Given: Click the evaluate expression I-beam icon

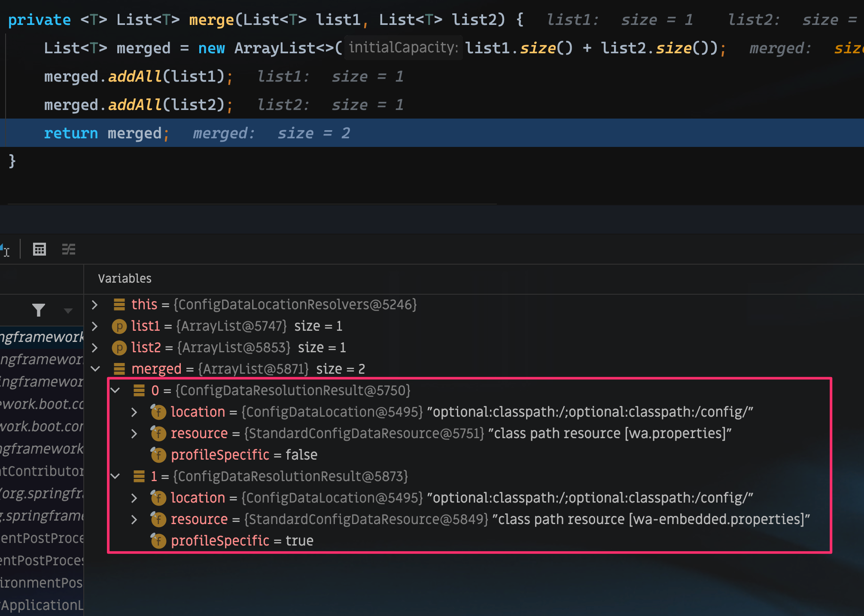Looking at the screenshot, I should click(6, 249).
